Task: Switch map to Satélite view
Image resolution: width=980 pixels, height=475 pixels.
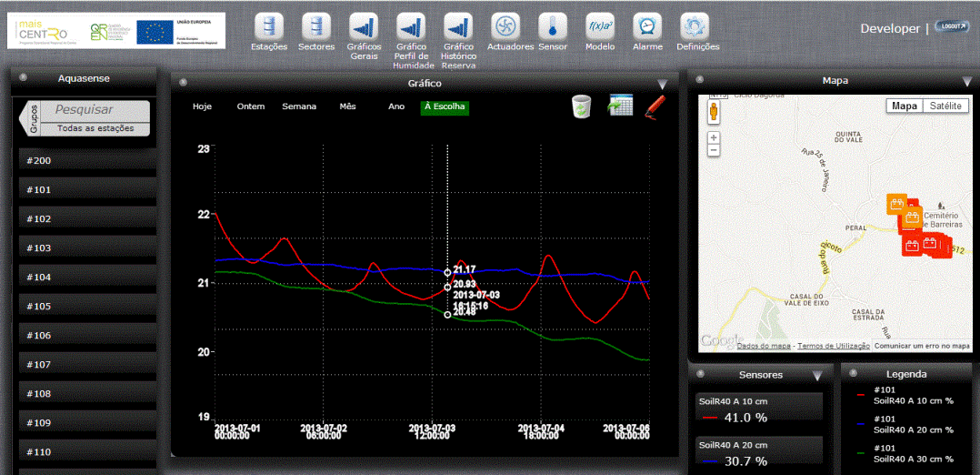Action: [x=945, y=106]
